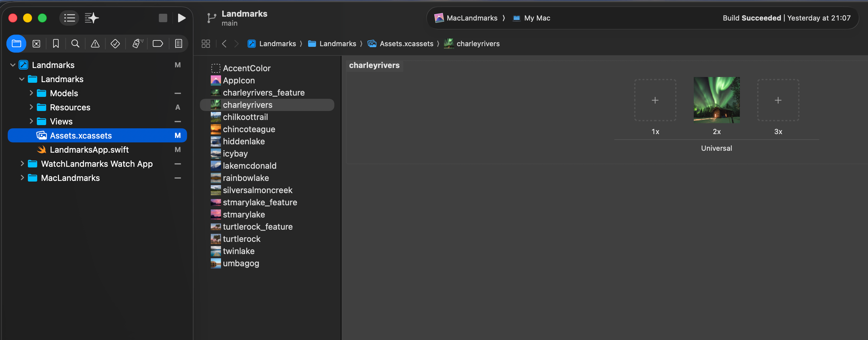
Task: Select LandmarksApp.swift in the navigator
Action: [x=89, y=150]
